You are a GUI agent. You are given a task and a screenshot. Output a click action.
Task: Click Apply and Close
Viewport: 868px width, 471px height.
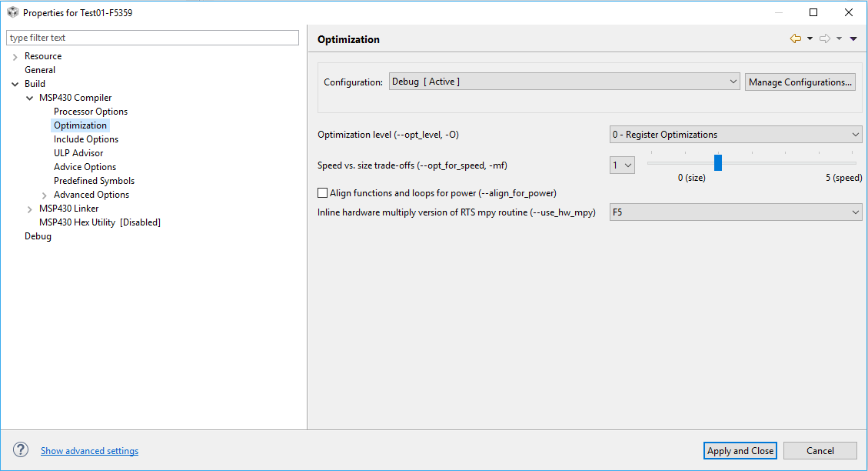coord(740,450)
